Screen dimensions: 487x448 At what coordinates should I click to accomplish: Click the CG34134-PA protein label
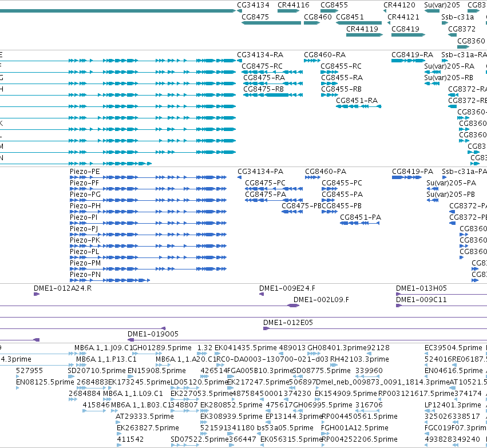(x=260, y=172)
